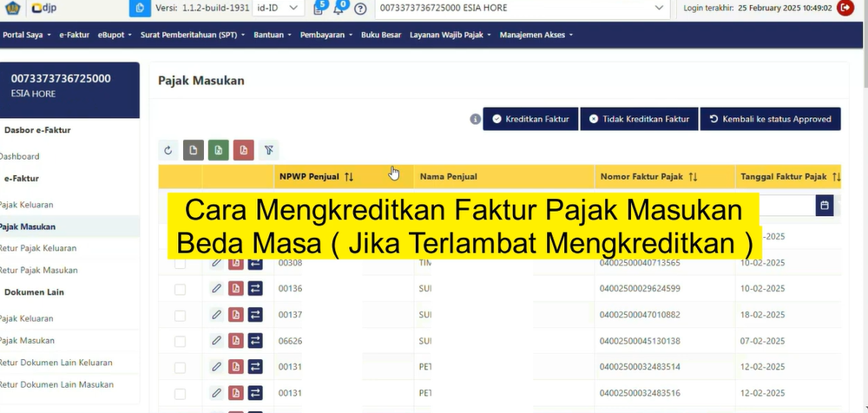The width and height of the screenshot is (868, 413).
Task: Open the e-Faktur top menu item
Action: tap(74, 35)
